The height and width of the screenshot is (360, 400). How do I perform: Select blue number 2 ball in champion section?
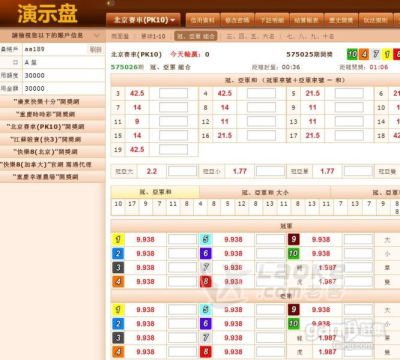coord(118,253)
